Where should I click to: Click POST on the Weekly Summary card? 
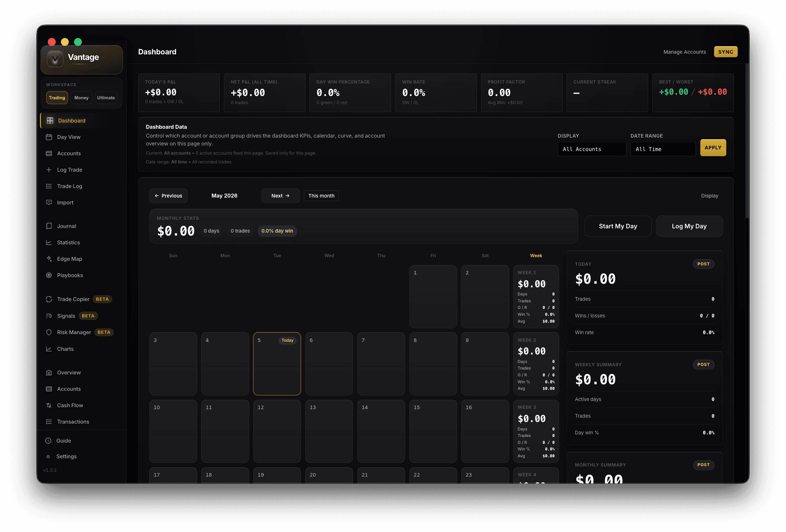coord(703,365)
